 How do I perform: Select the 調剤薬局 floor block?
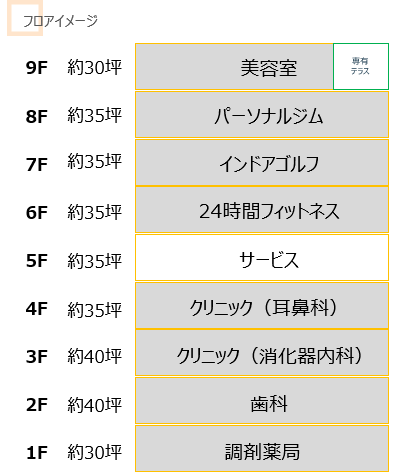tap(262, 449)
